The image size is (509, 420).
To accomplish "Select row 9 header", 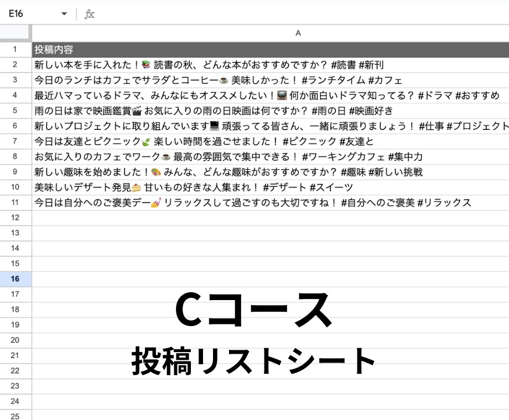I will [15, 172].
